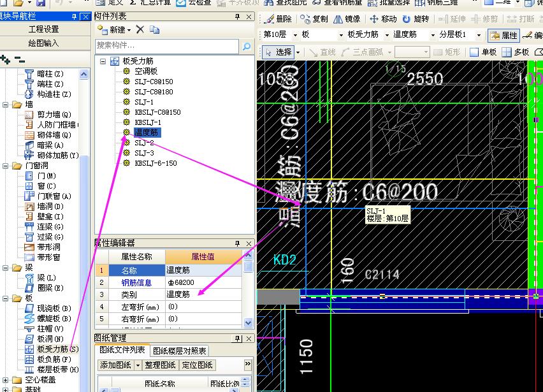Switch to 图纸文件列表 tab
Screen dimensions: 543x392
point(122,350)
